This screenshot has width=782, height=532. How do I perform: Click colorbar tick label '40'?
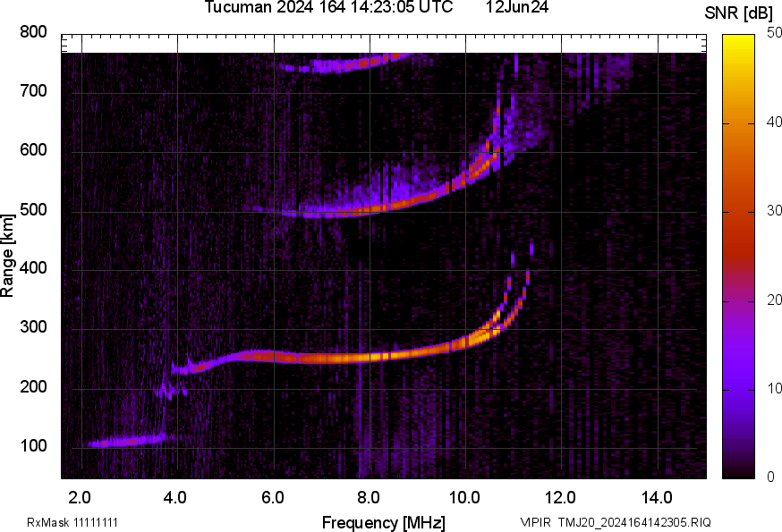tap(774, 122)
